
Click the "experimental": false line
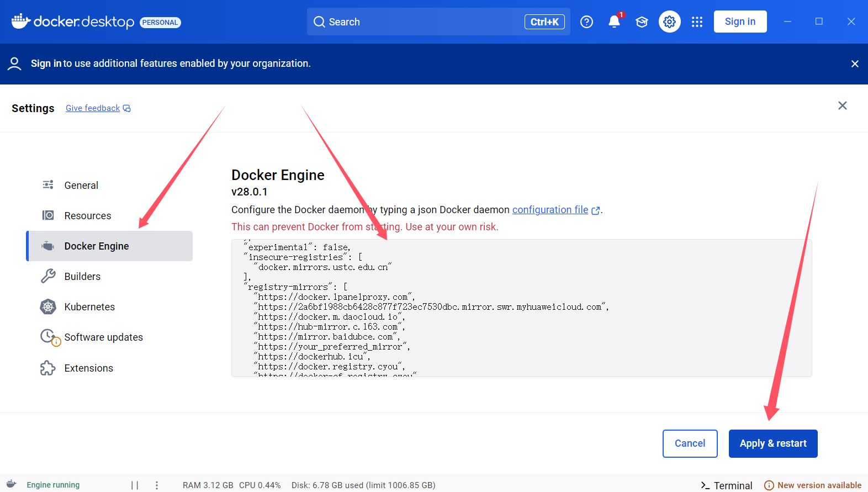tap(297, 247)
